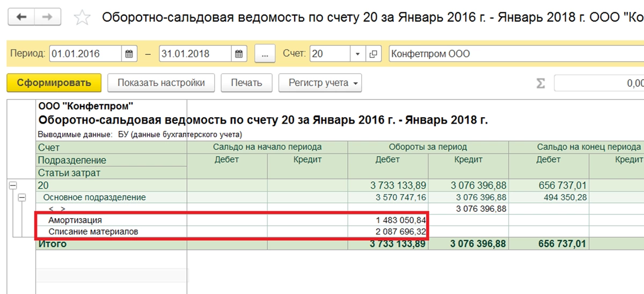This screenshot has width=644, height=294.
Task: Go back with the left arrow button
Action: pos(21,17)
